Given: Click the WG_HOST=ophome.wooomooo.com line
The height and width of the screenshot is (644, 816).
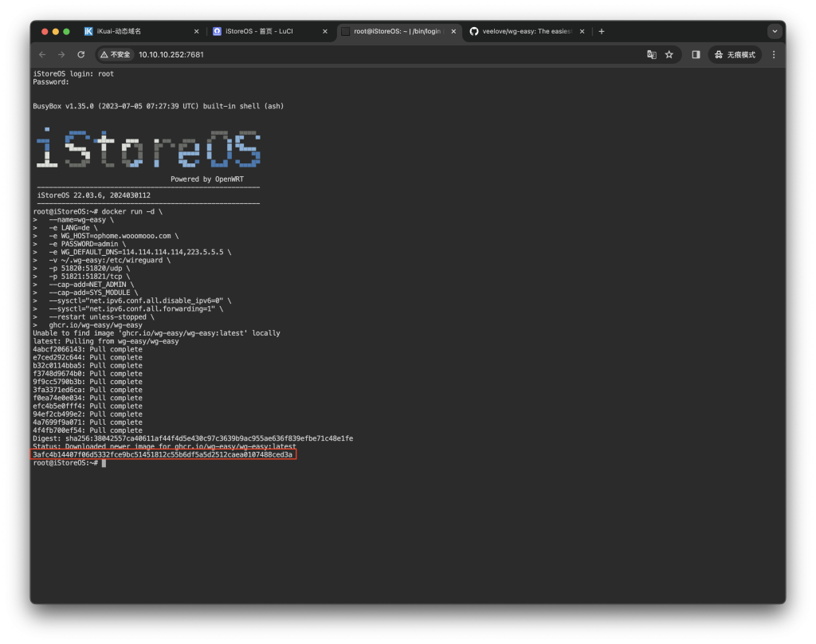Looking at the screenshot, I should point(106,236).
